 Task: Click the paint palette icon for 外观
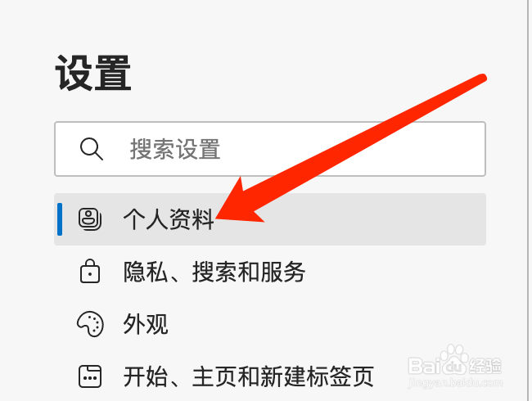90,324
